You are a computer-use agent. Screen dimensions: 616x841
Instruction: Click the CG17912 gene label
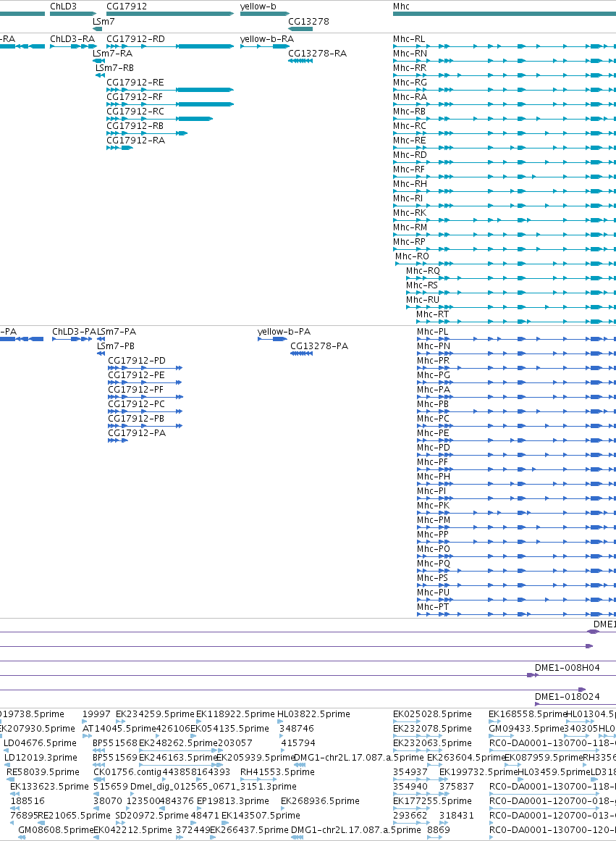pyautogui.click(x=127, y=7)
